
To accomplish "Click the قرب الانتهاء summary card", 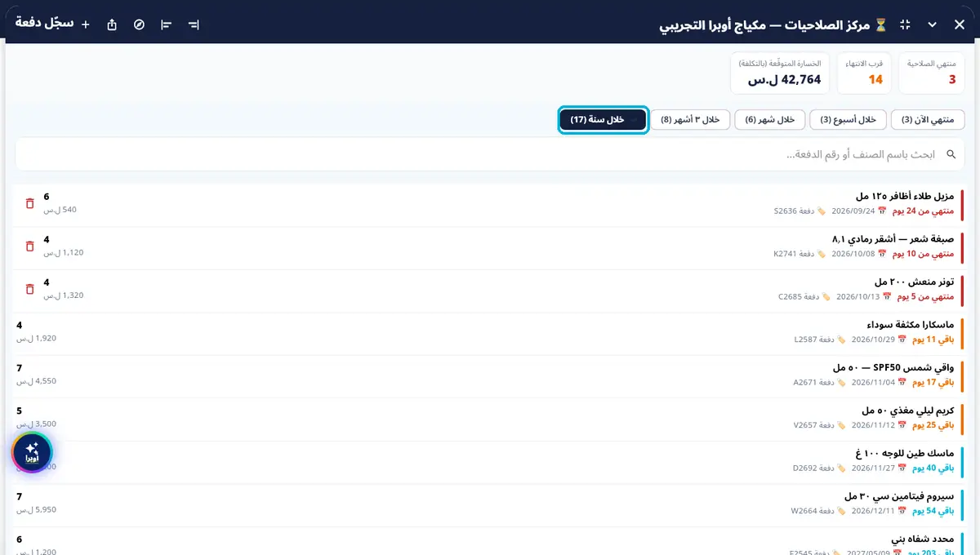I will [863, 73].
